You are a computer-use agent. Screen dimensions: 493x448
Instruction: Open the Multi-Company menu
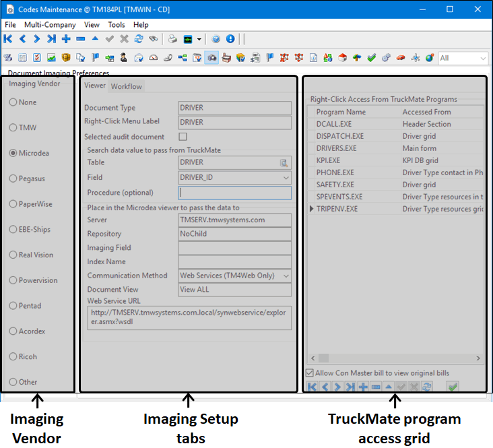(x=45, y=25)
